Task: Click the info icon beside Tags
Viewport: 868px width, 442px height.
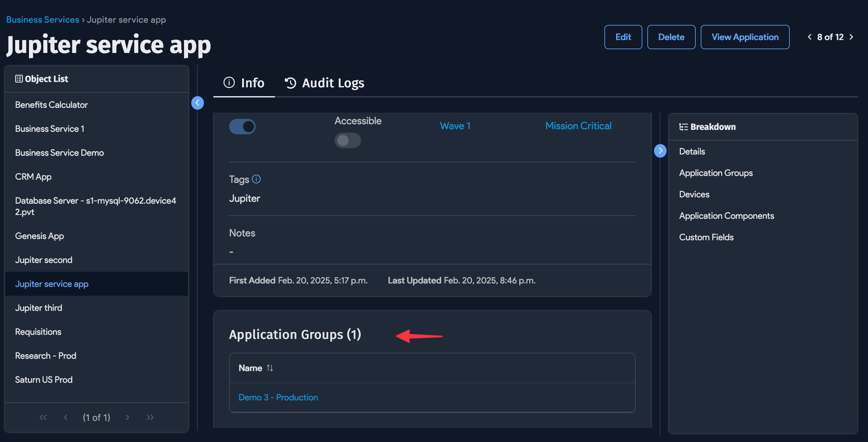Action: (x=256, y=179)
